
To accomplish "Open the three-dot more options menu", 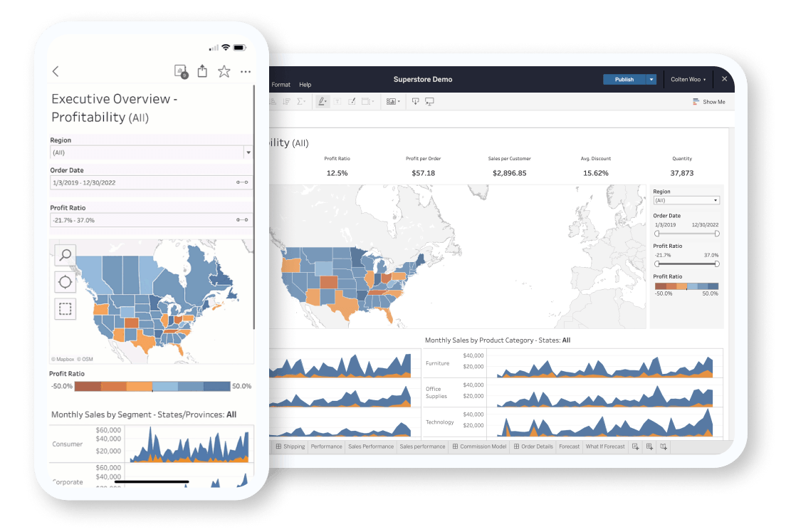I will [246, 71].
